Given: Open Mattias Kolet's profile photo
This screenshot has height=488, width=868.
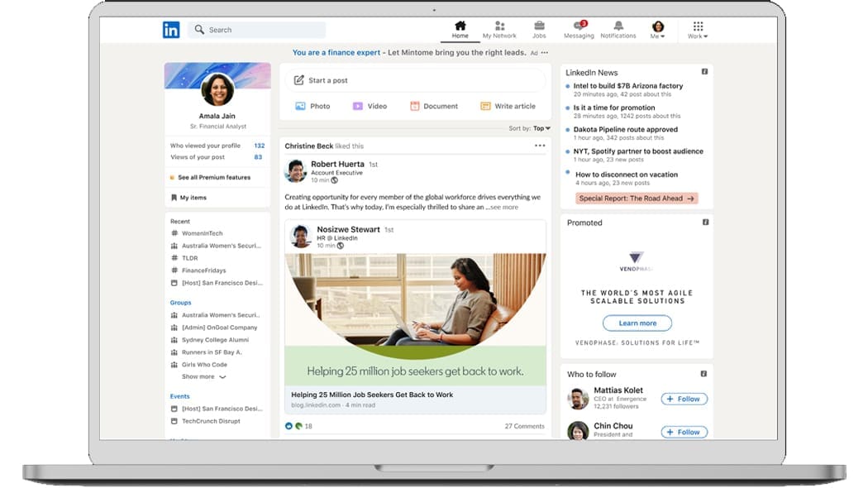Looking at the screenshot, I should click(x=578, y=399).
